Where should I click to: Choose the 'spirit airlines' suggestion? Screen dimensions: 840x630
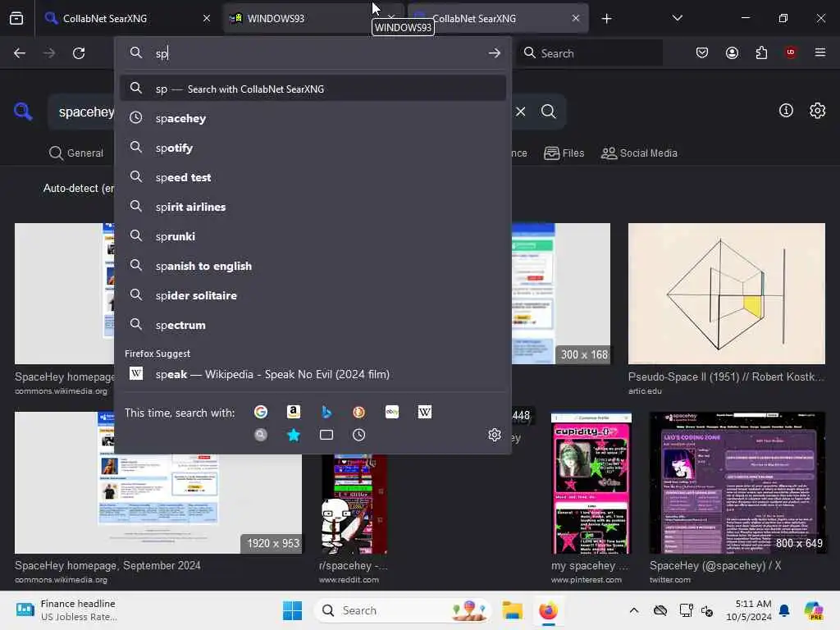(x=313, y=207)
